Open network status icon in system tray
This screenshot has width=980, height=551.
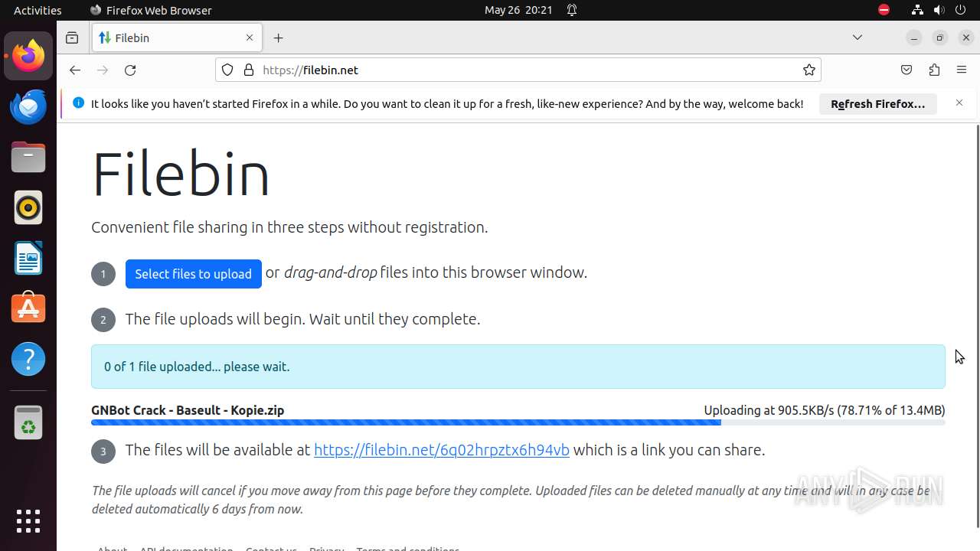pos(917,10)
